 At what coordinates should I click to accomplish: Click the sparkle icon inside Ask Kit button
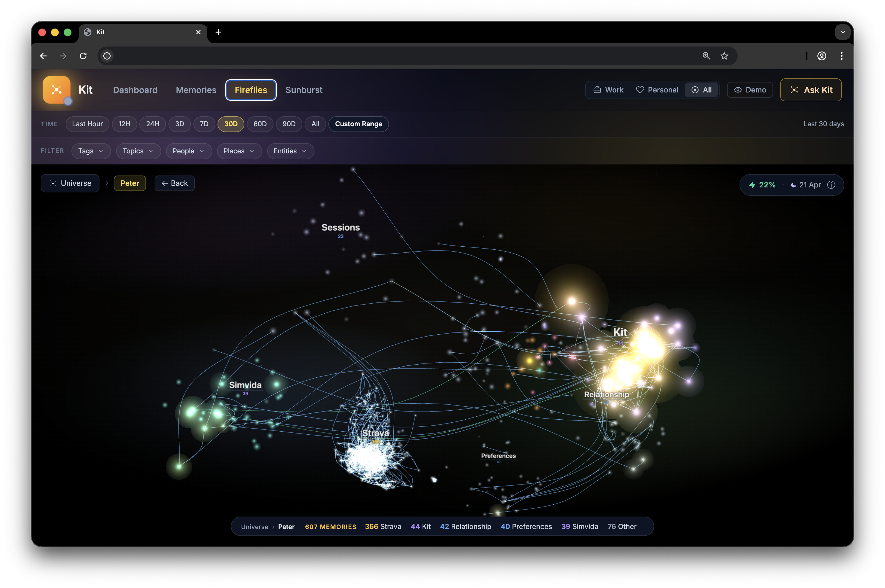794,90
